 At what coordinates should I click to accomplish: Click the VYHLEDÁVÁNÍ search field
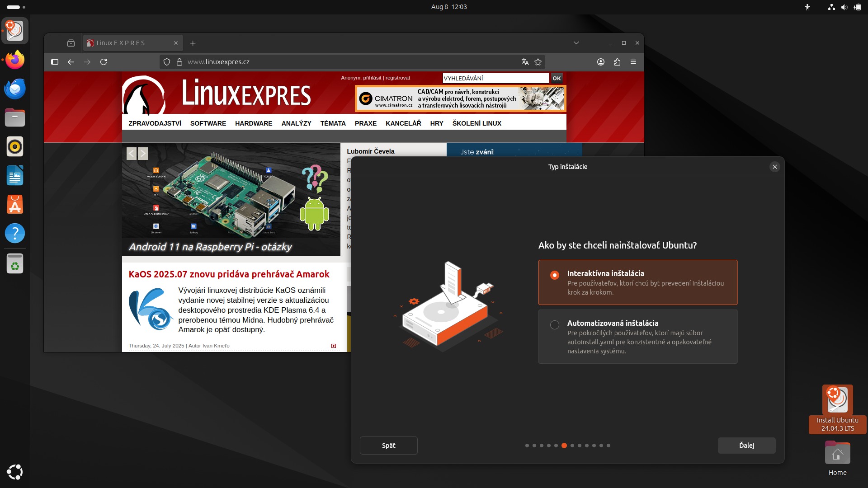pyautogui.click(x=495, y=78)
